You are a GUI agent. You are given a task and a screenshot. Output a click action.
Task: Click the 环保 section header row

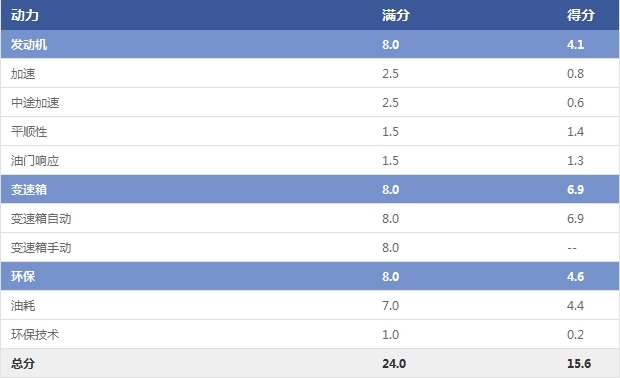310,276
